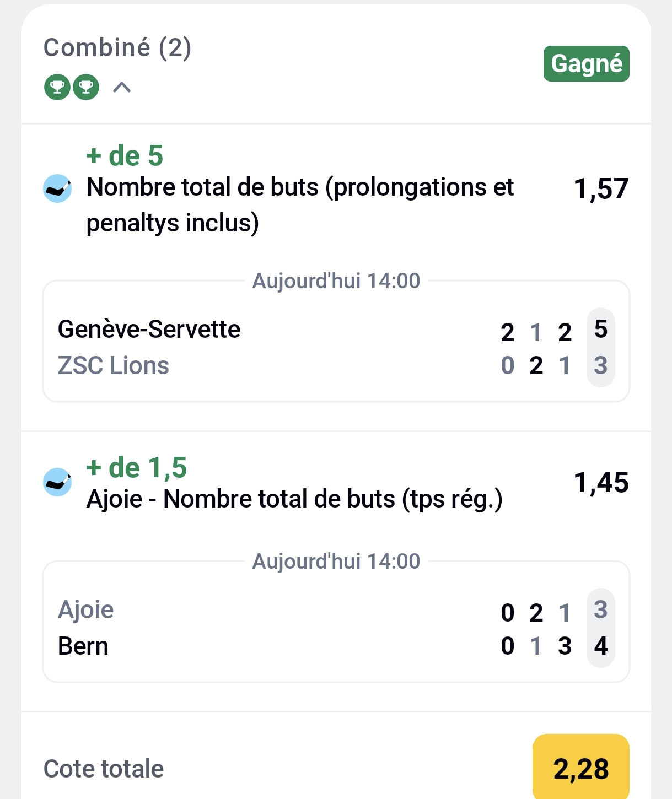
Task: Open the Ajoie team name in scoreboard
Action: (x=86, y=610)
